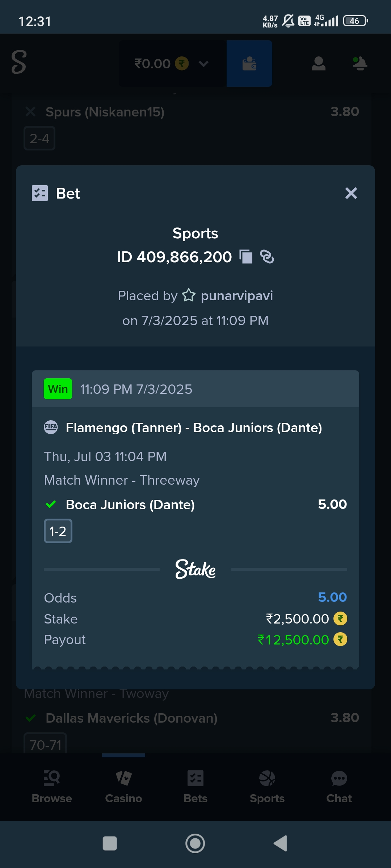
Task: Switch to the Casino tab
Action: click(123, 787)
